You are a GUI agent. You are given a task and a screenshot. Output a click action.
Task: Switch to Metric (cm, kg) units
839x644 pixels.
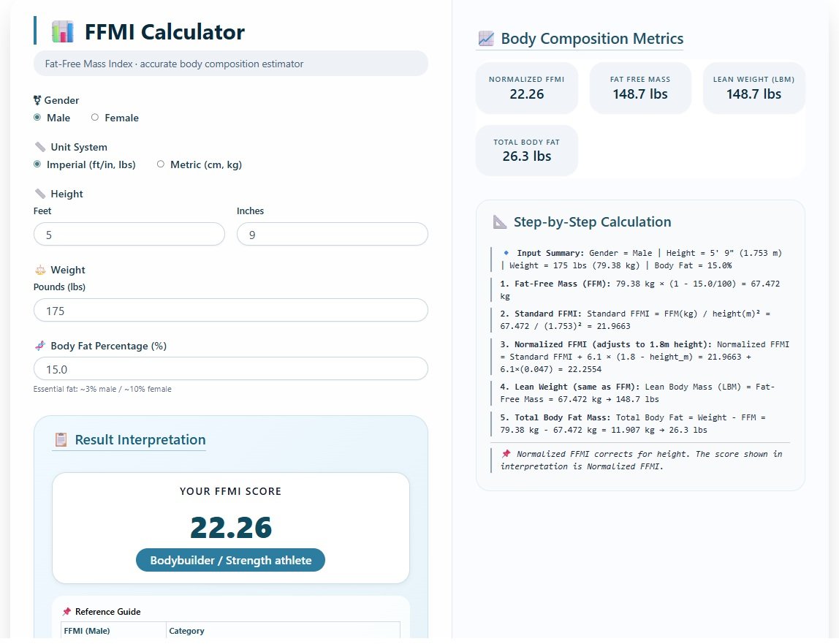(x=161, y=164)
